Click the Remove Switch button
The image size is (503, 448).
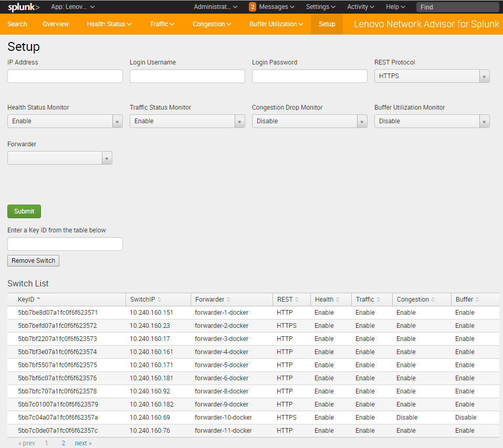34,261
